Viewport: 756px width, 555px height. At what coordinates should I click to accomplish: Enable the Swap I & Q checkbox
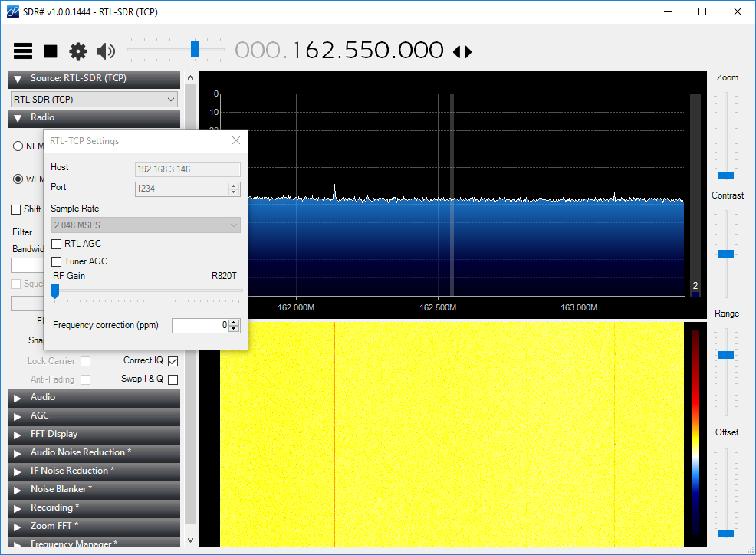(x=173, y=379)
